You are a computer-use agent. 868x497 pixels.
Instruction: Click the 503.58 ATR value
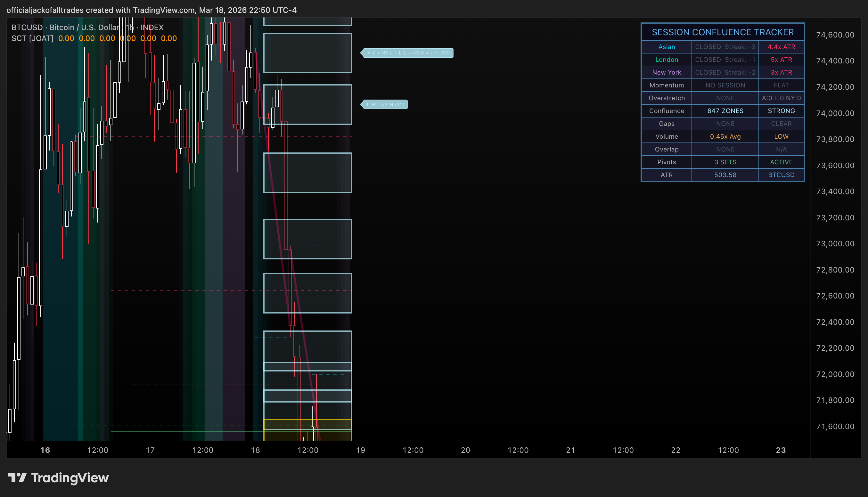pyautogui.click(x=725, y=175)
